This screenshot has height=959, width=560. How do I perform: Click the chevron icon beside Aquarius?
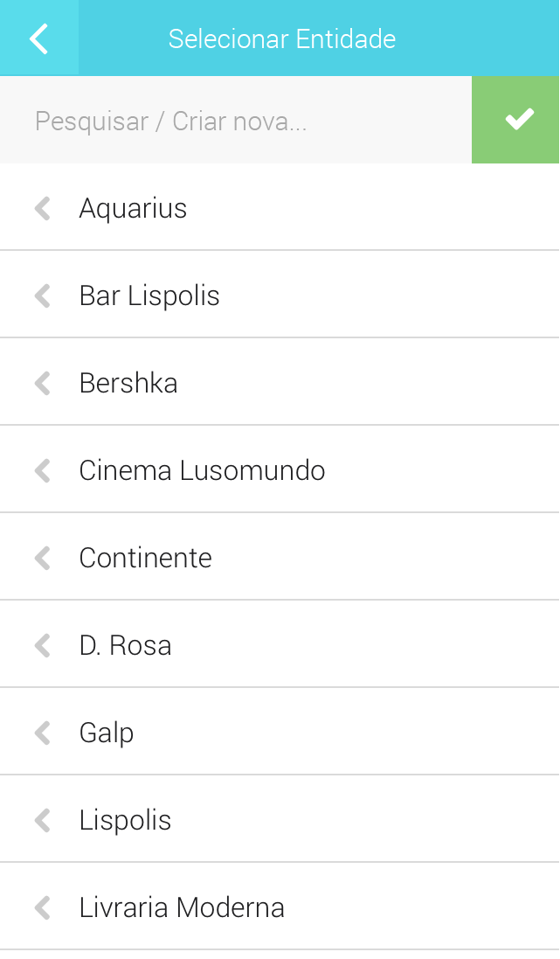pyautogui.click(x=42, y=208)
